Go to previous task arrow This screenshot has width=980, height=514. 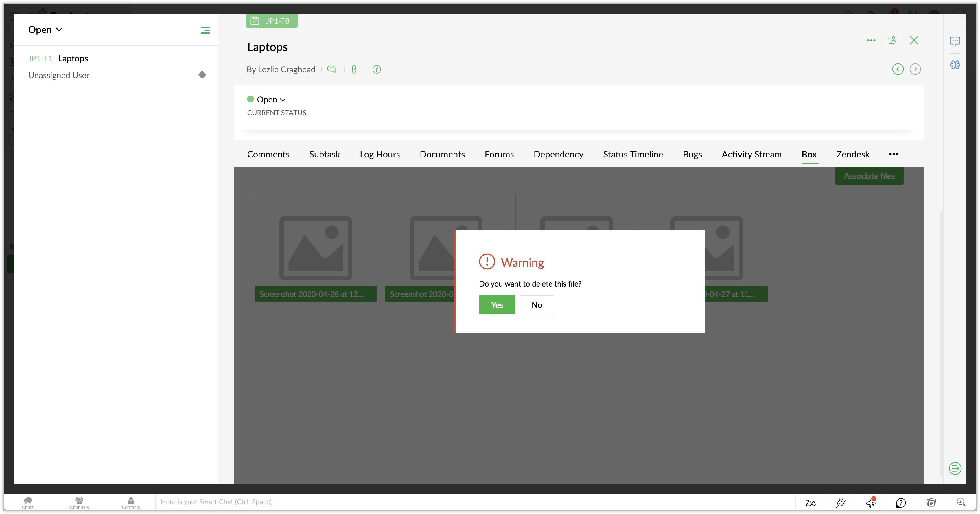coord(898,69)
